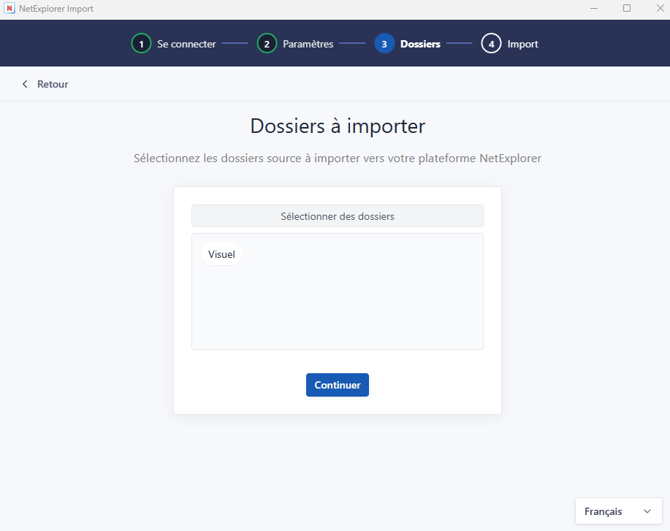Click the Sélectionner des dossiers button

point(337,216)
